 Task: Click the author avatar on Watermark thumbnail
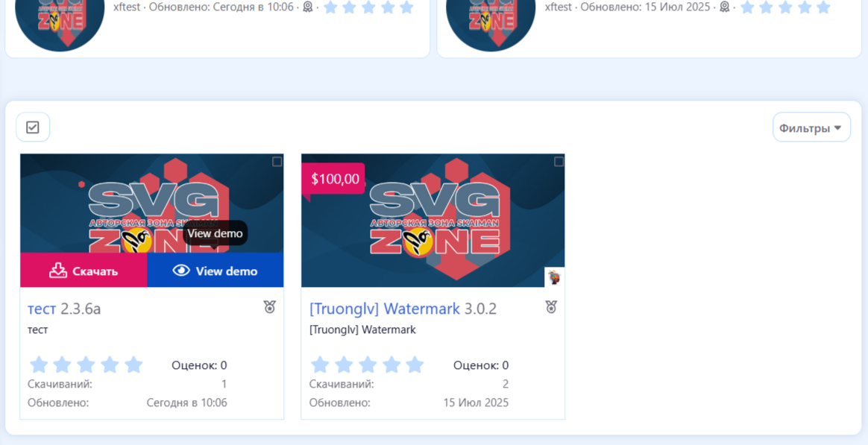point(554,277)
